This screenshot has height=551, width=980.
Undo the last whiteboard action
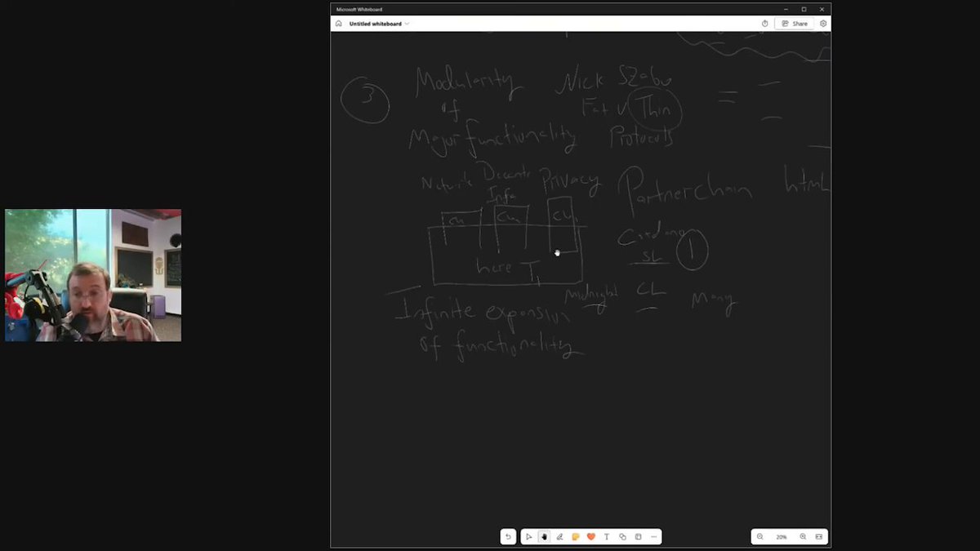508,536
